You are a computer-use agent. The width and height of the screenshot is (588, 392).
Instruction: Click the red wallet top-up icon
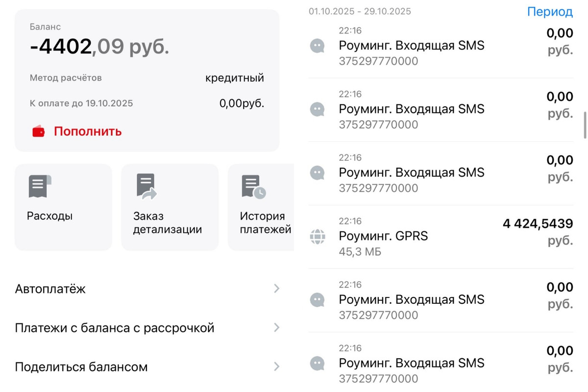(x=38, y=132)
